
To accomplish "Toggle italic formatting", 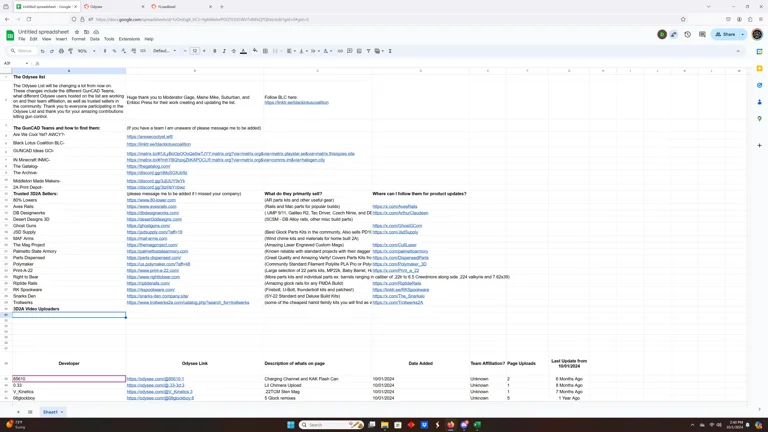I will tap(224, 51).
